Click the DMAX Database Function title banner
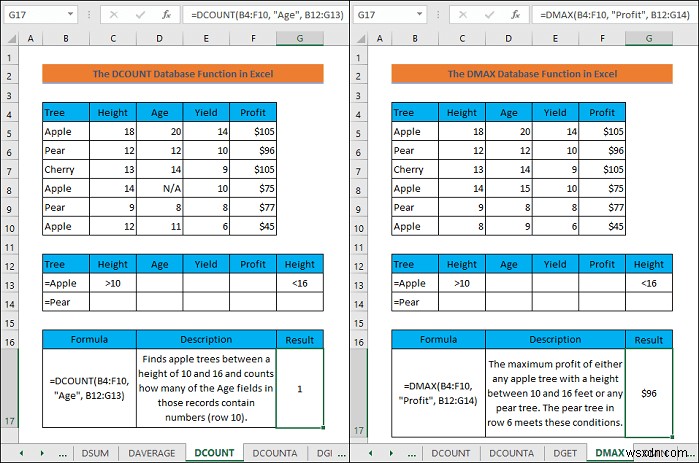 (x=532, y=74)
